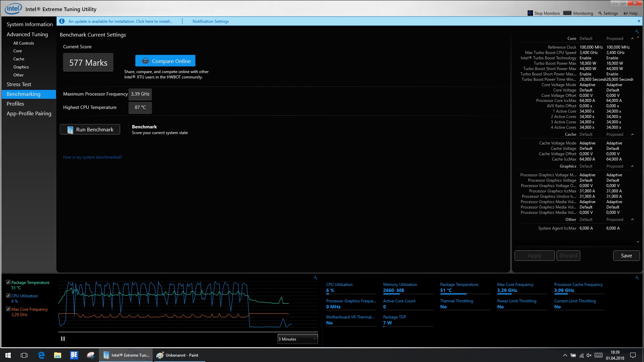
Task: Pause the monitoring graph
Action: tap(63, 339)
